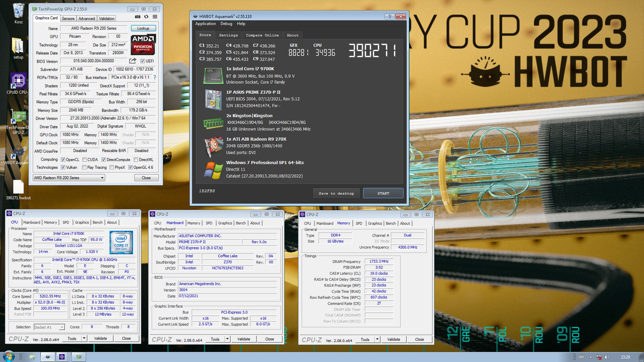Click Validate in the CPU-Z Memory window

click(x=394, y=340)
